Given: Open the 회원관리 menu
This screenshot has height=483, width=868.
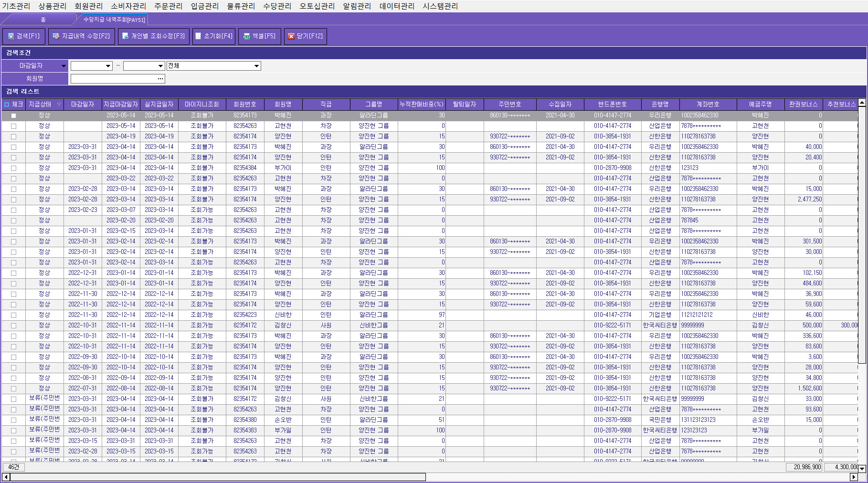Looking at the screenshot, I should (x=89, y=6).
